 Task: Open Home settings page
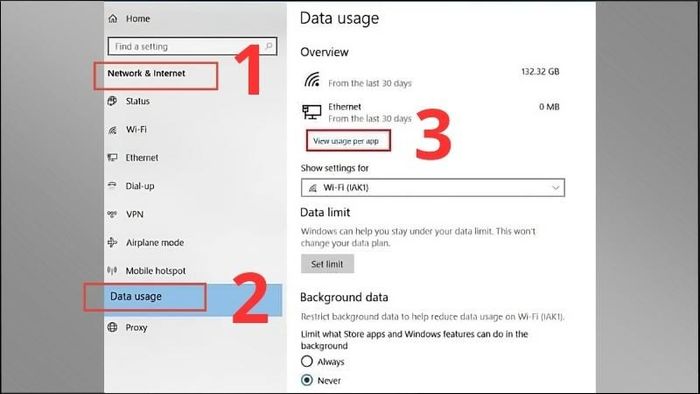coord(138,19)
